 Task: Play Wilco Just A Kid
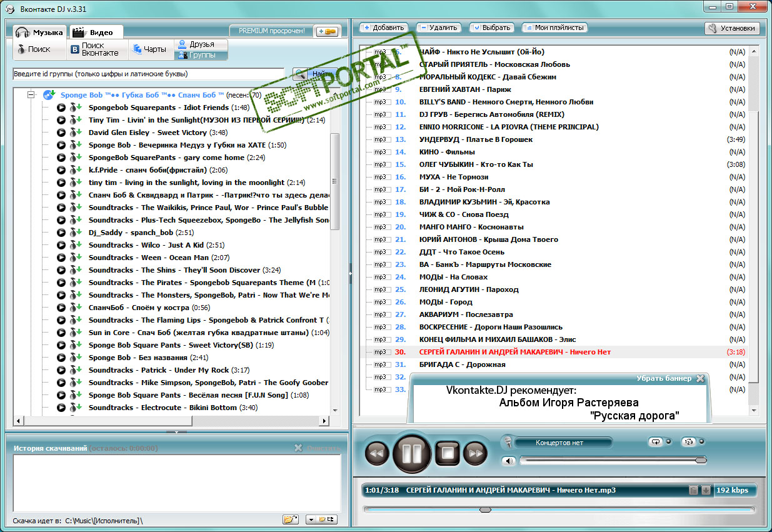(61, 245)
